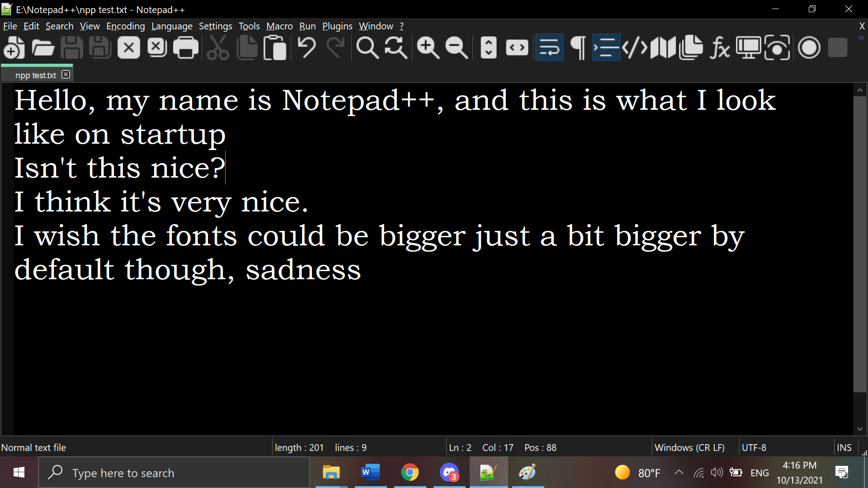The image size is (868, 488).
Task: Open the Plugins menu
Action: 337,26
